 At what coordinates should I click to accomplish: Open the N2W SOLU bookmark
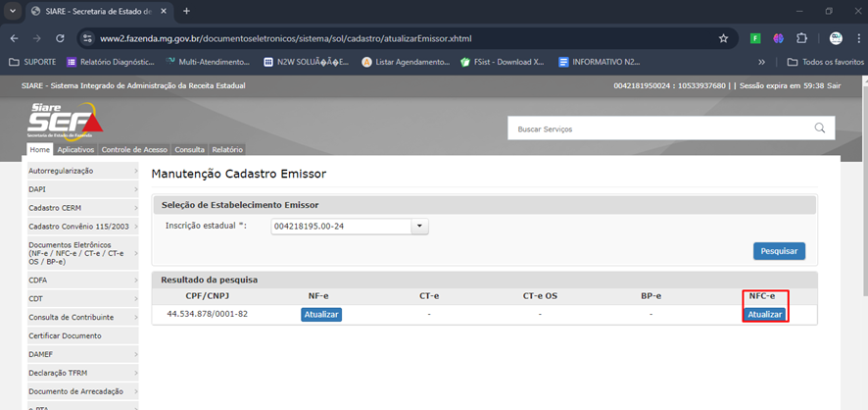307,62
